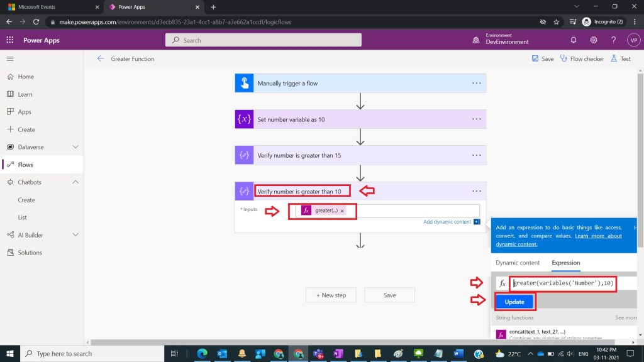This screenshot has width=644, height=362.
Task: Click the notifications bell icon
Action: pyautogui.click(x=574, y=40)
